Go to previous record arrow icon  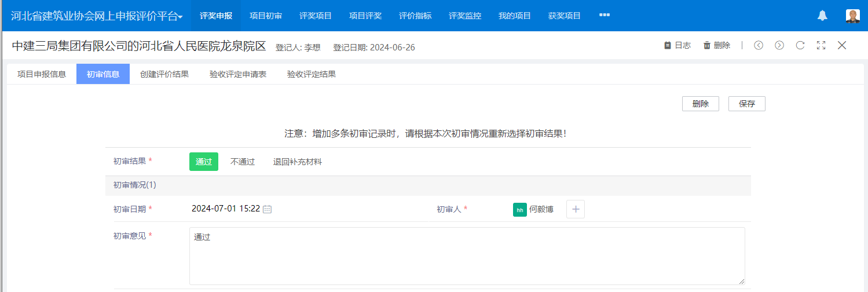(x=759, y=45)
